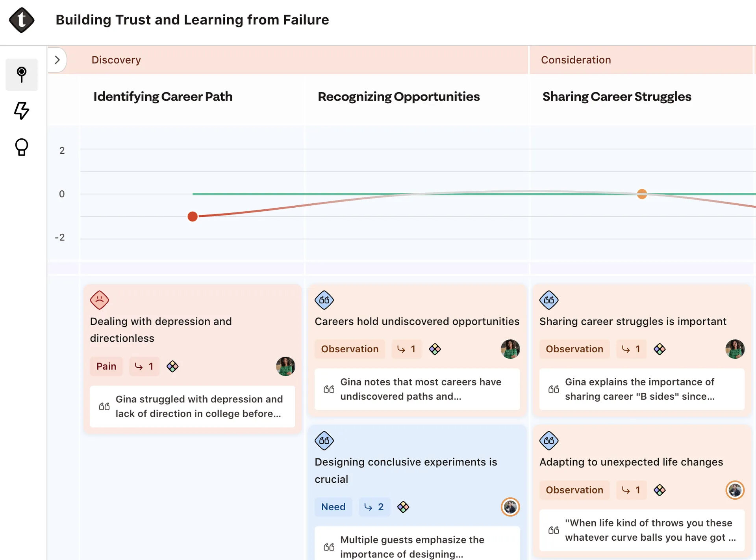Click the Need tag on experiments card
The image size is (756, 560).
coord(333,507)
